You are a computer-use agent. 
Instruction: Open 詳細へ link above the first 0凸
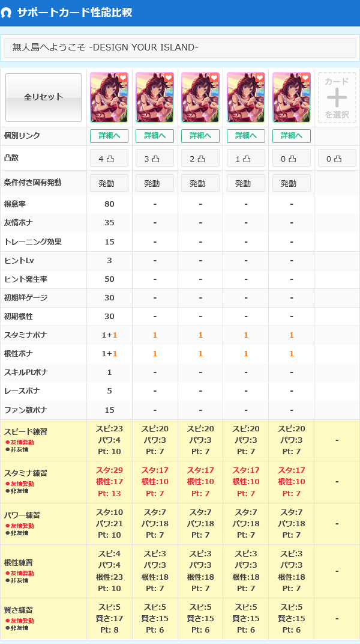(x=291, y=136)
